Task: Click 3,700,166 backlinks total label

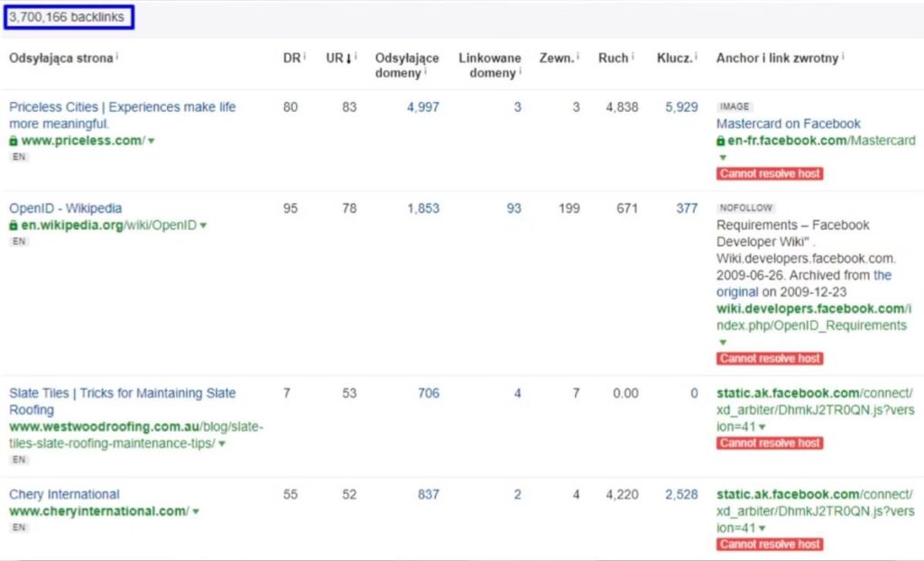Action: pos(68,16)
